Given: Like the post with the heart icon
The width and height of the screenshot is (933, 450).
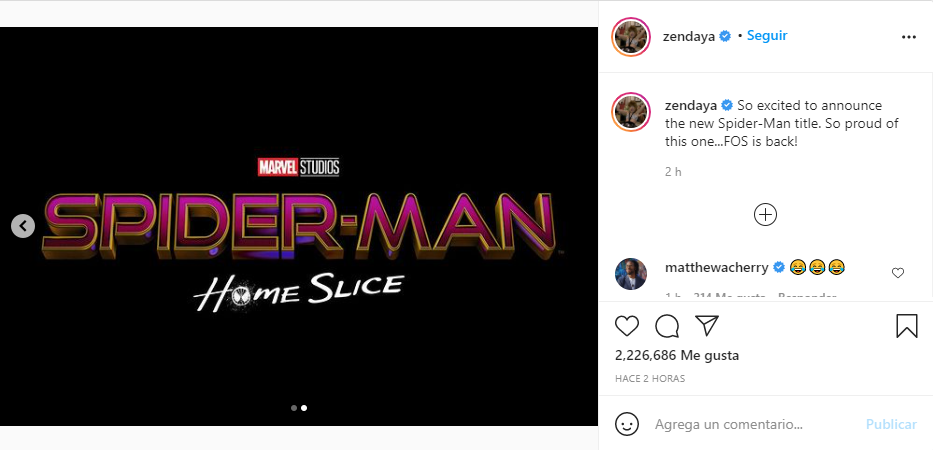Looking at the screenshot, I should [627, 326].
